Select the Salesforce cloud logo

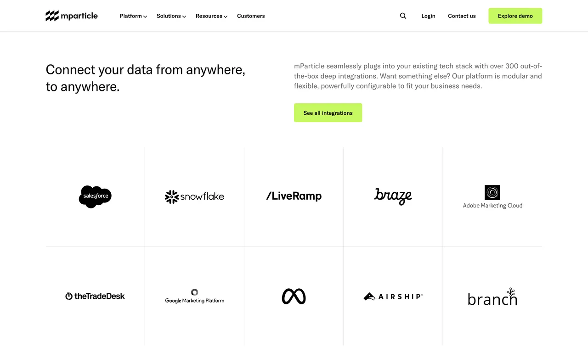click(95, 196)
